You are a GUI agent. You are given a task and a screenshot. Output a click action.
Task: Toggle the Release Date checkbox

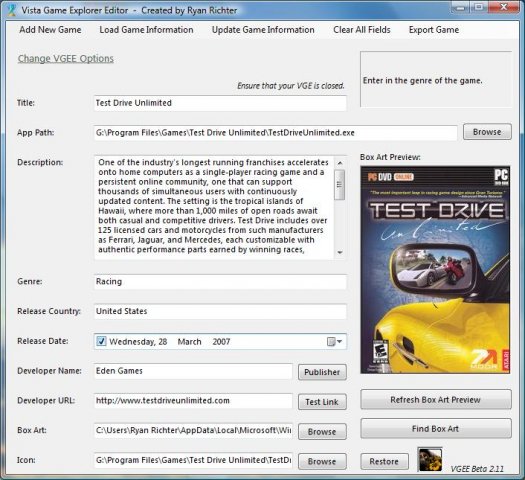[x=101, y=341]
